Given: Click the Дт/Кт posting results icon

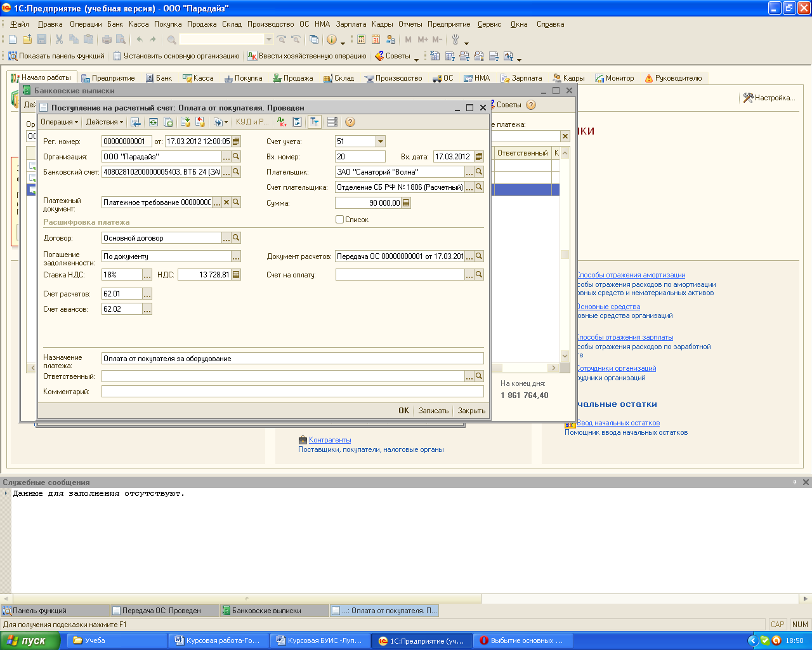Looking at the screenshot, I should [x=282, y=122].
